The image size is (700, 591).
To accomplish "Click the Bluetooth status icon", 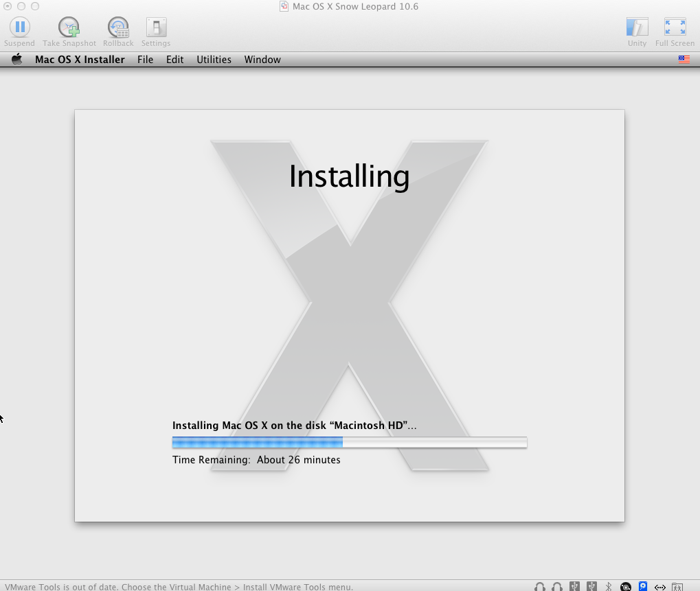I will tap(609, 587).
